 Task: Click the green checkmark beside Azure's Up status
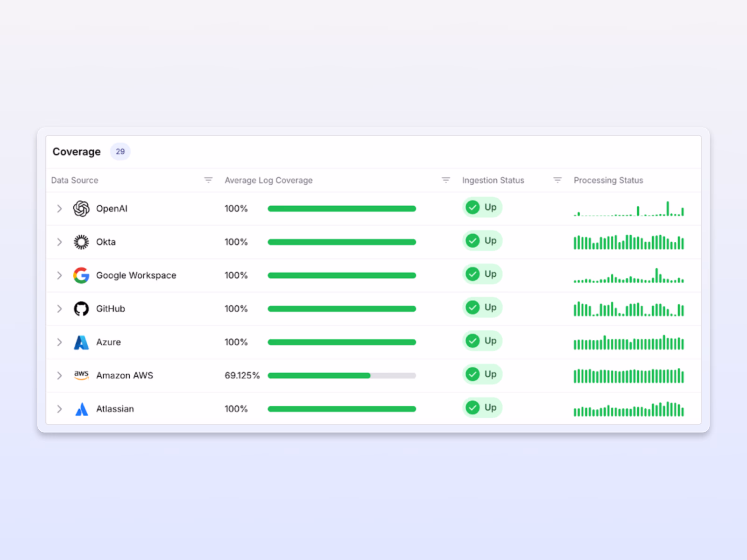click(472, 341)
